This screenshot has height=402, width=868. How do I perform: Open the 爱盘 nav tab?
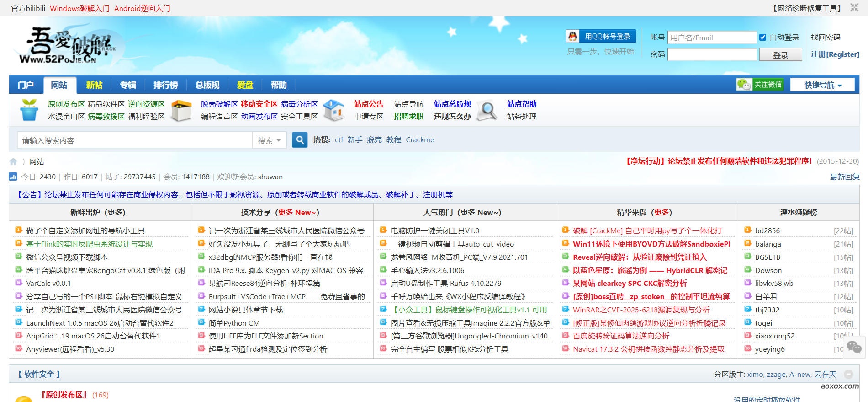tap(245, 85)
